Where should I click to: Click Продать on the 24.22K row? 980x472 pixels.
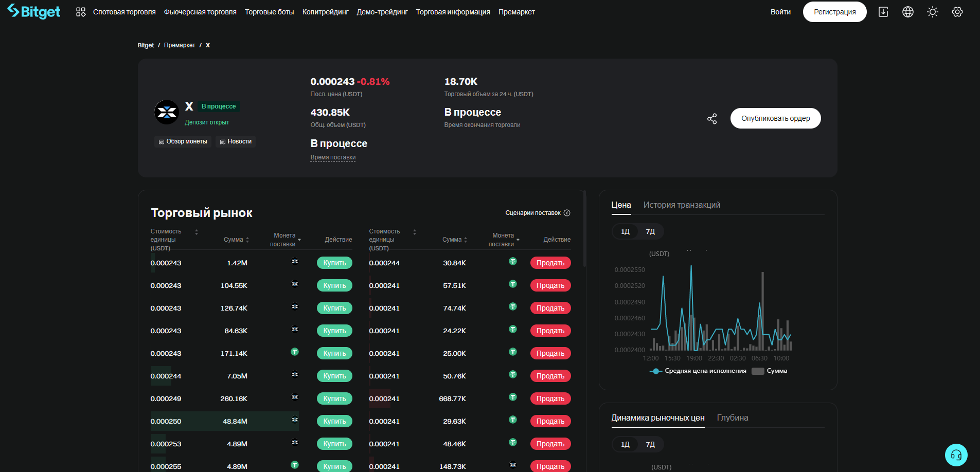pyautogui.click(x=550, y=331)
